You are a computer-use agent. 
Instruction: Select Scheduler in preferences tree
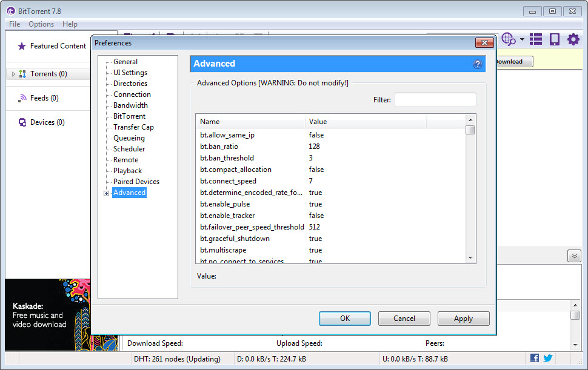pyautogui.click(x=129, y=149)
